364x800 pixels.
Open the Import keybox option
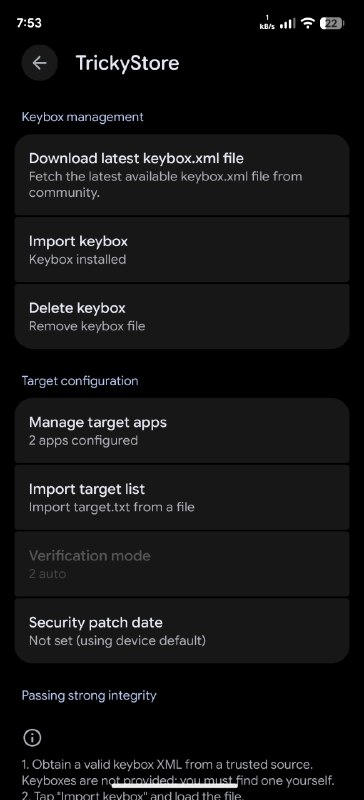pyautogui.click(x=182, y=249)
